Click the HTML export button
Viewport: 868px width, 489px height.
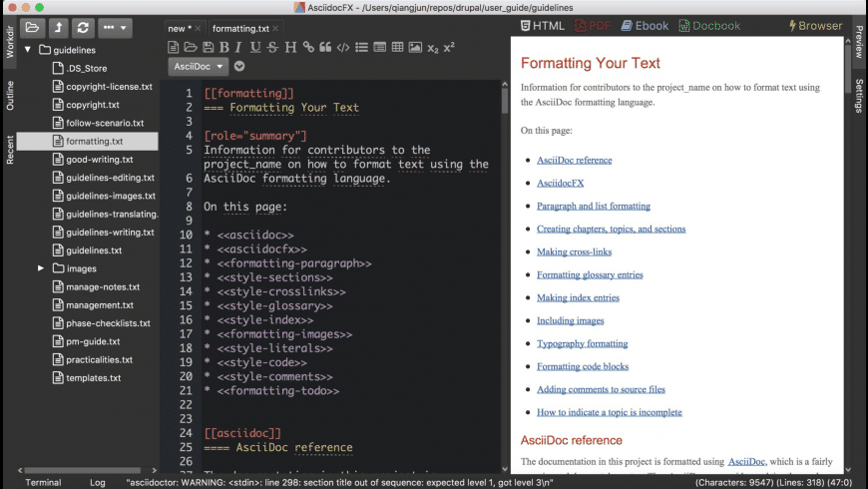[543, 26]
